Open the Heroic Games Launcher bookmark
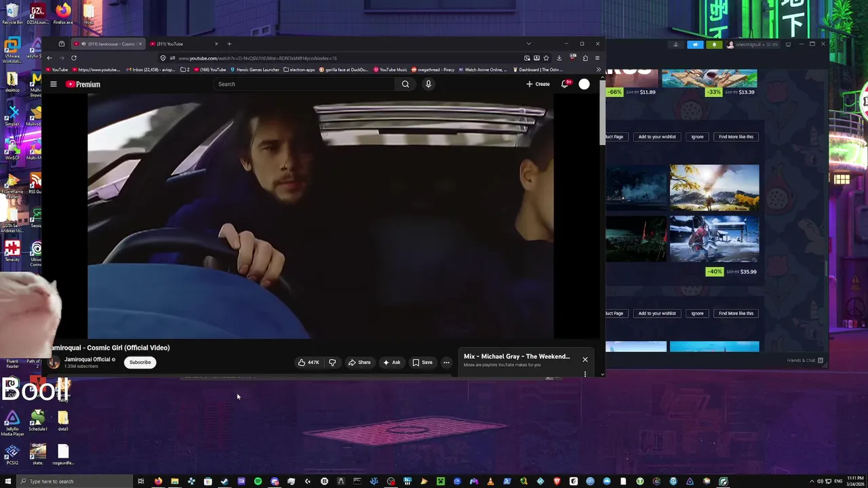Viewport: 868px width, 488px height. click(x=255, y=69)
